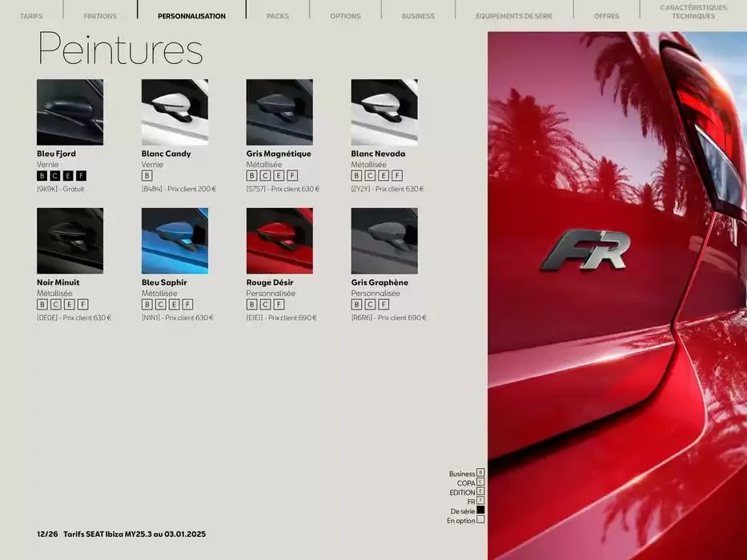Screen dimensions: 747x560
Task: Expand the Business legend entry
Action: (479, 473)
